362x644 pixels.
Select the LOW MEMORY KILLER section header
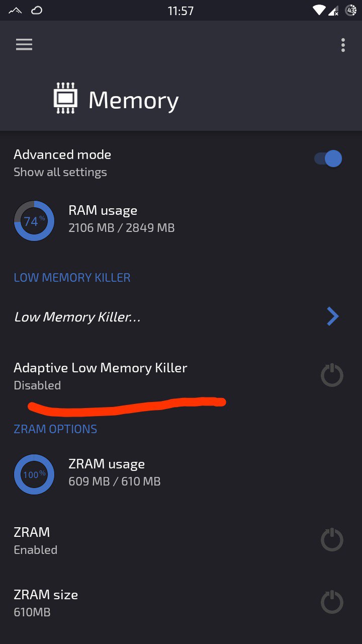72,278
